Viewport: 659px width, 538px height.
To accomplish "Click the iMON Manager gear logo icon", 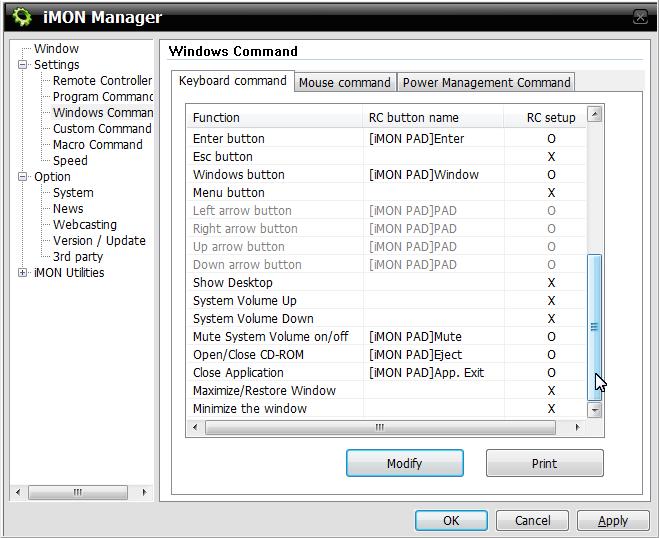I will pos(22,17).
